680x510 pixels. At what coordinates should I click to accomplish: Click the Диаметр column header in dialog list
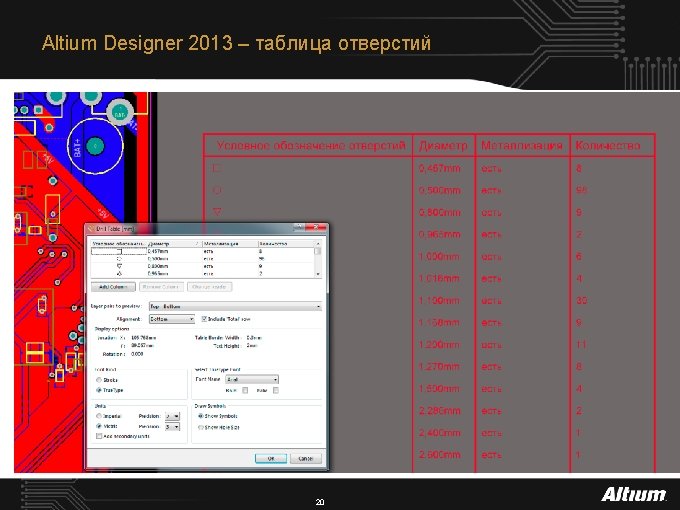(174, 244)
